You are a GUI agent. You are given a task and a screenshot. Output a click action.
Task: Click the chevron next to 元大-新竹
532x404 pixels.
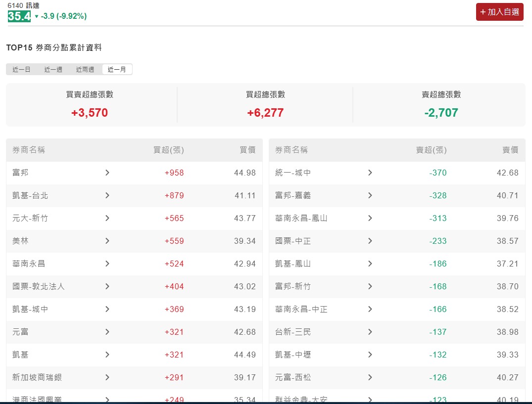(107, 218)
